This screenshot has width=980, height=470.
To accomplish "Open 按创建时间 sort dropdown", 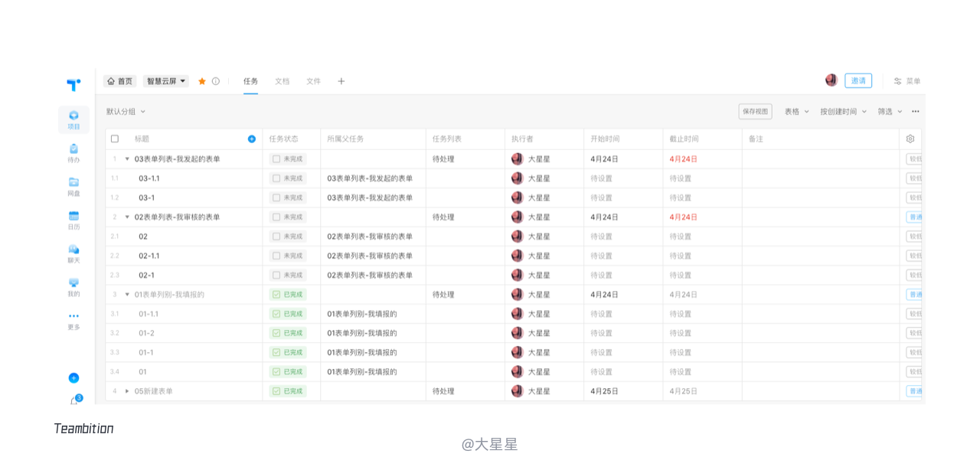I will coord(843,112).
